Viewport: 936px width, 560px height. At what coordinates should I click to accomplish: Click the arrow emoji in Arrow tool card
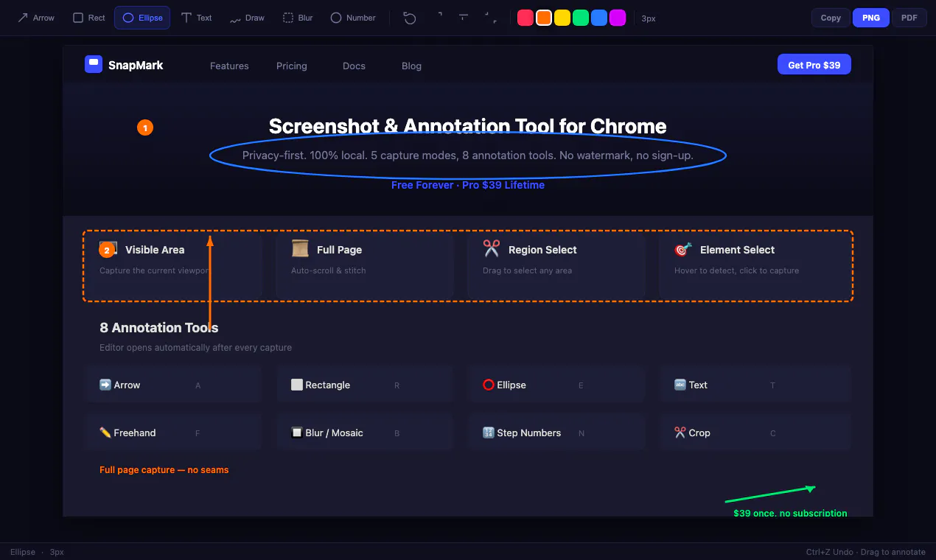tap(105, 385)
